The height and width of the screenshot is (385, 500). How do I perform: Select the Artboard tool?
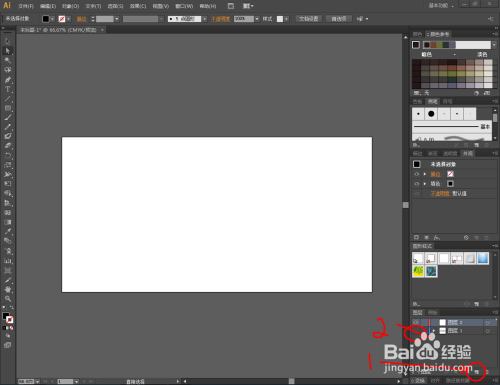coord(7,270)
